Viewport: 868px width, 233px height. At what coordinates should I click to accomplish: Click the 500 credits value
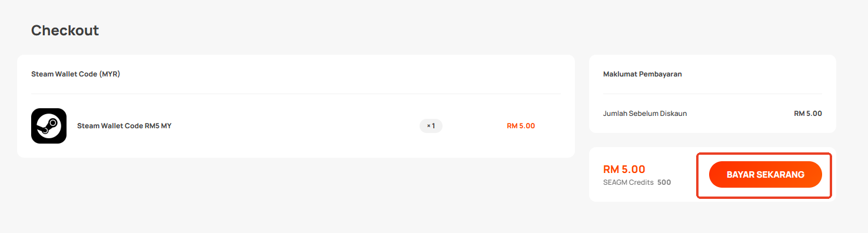[x=664, y=182]
